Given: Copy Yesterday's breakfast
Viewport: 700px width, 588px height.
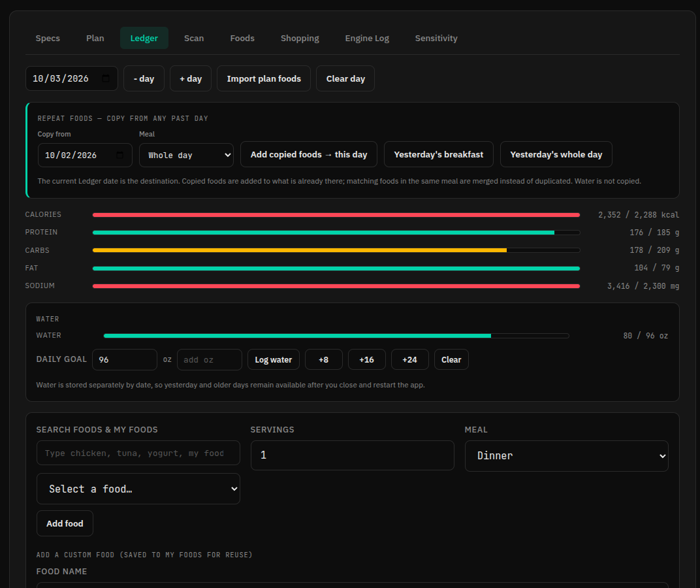Looking at the screenshot, I should [x=438, y=154].
